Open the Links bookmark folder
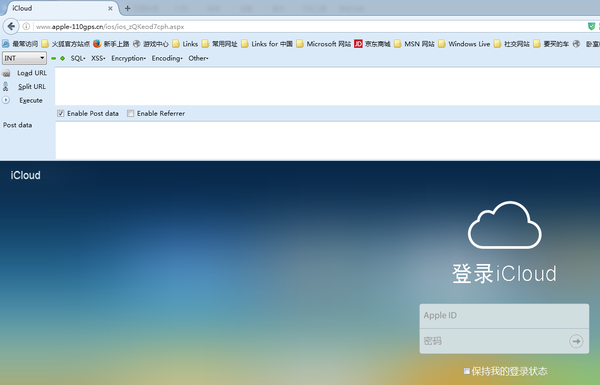Screen dimensions: 600x385 pos(185,44)
